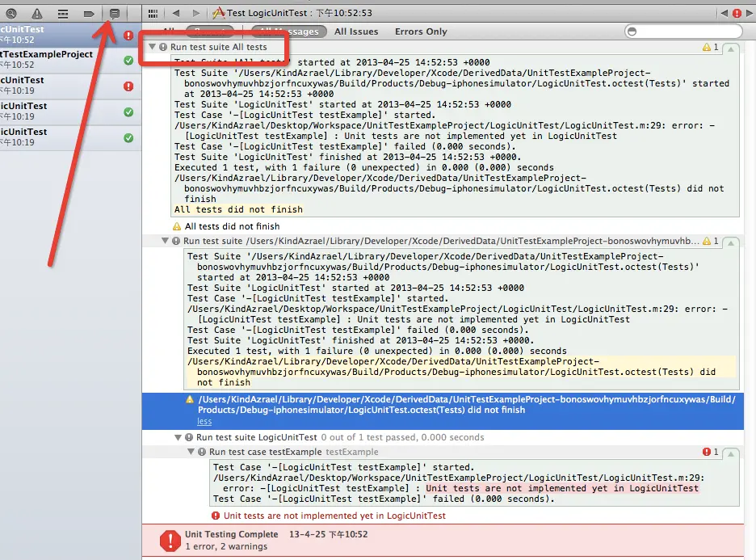Screen dimensions: 756x560
Task: Click the related files grid icon
Action: (x=153, y=13)
